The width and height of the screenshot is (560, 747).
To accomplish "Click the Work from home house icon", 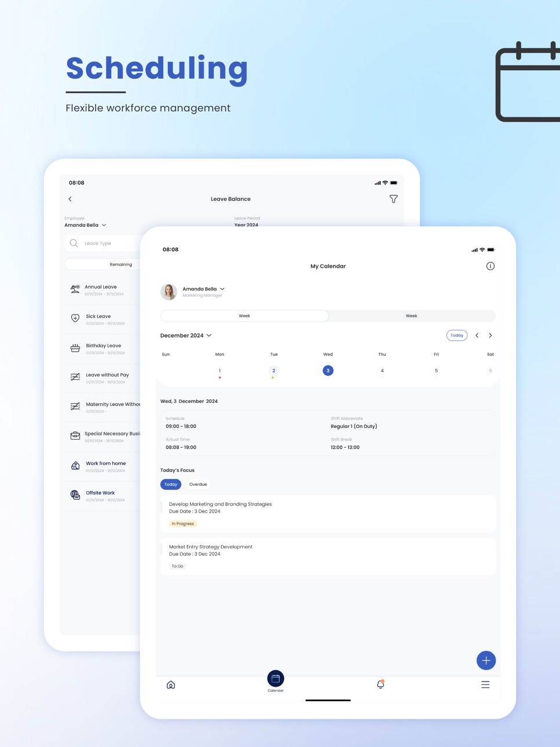I will point(75,466).
